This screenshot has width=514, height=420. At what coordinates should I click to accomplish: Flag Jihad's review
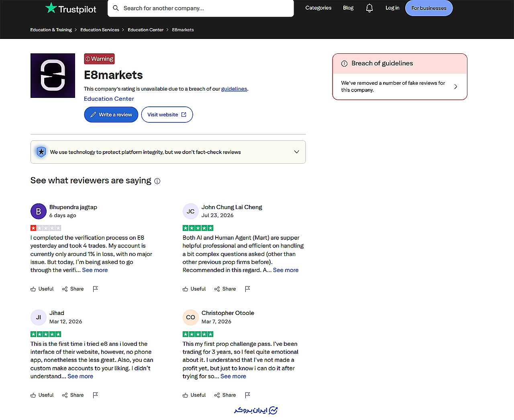95,395
